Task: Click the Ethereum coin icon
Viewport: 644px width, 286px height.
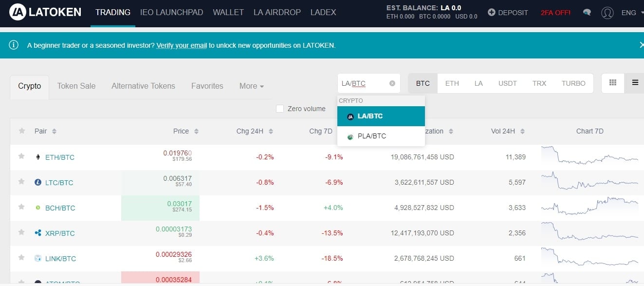Action: click(x=38, y=157)
